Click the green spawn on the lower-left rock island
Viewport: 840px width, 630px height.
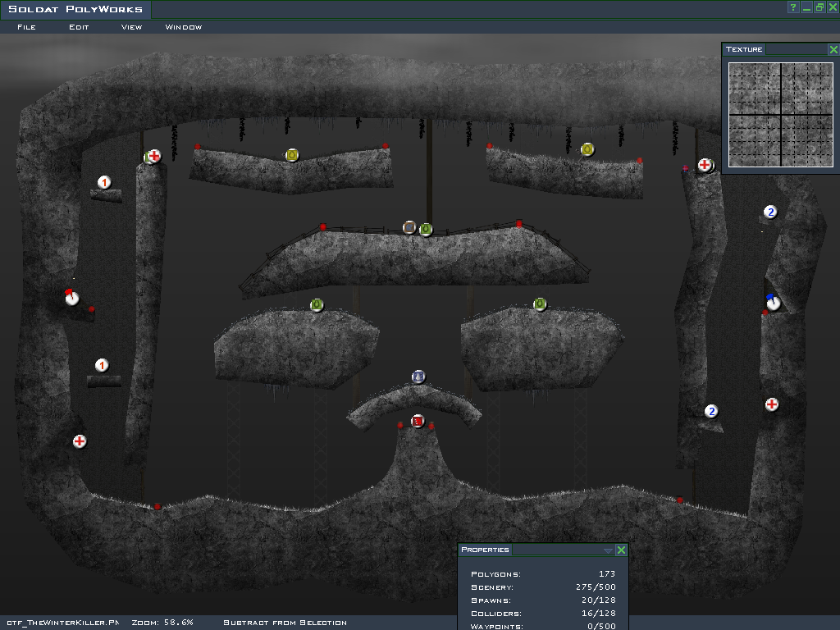coord(317,305)
